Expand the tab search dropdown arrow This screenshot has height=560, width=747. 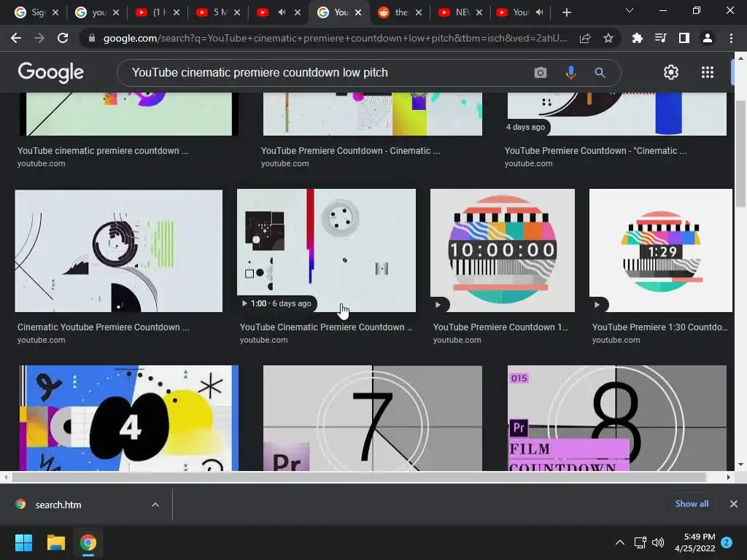[x=630, y=10]
